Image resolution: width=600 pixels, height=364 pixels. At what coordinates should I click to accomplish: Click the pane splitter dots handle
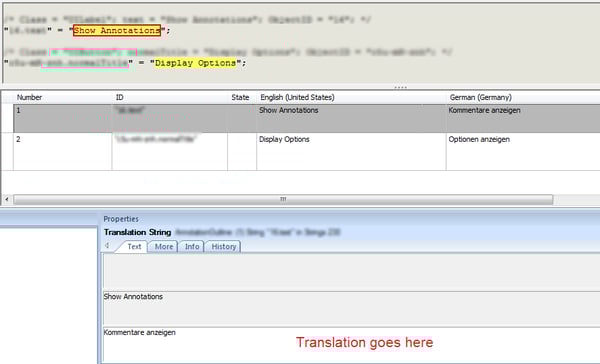(x=400, y=87)
